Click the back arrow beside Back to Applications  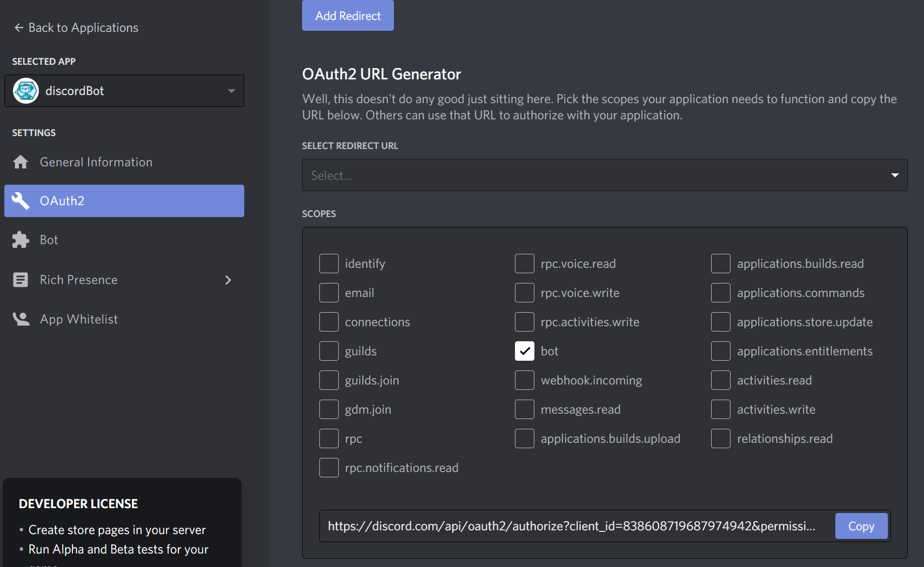(x=18, y=28)
